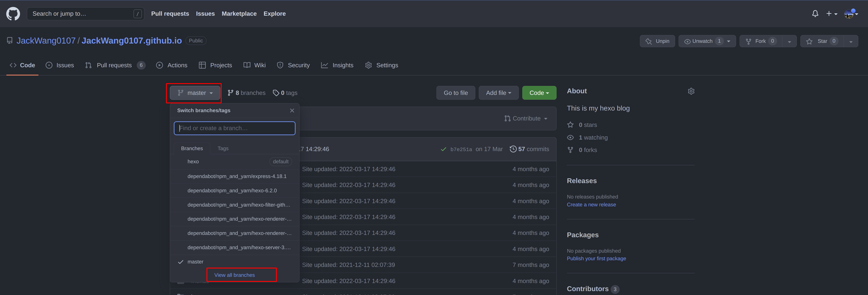Open Issues in top navigation
868x295 pixels.
coord(205,14)
